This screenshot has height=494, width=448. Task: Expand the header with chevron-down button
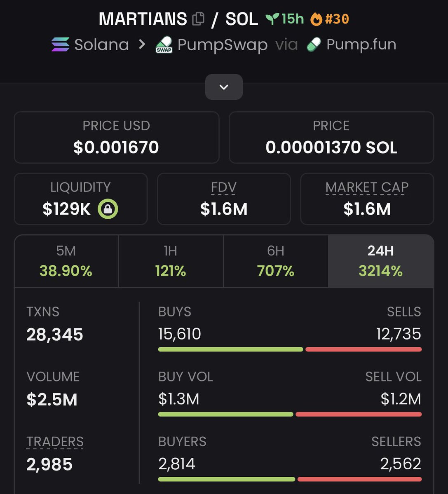click(224, 87)
